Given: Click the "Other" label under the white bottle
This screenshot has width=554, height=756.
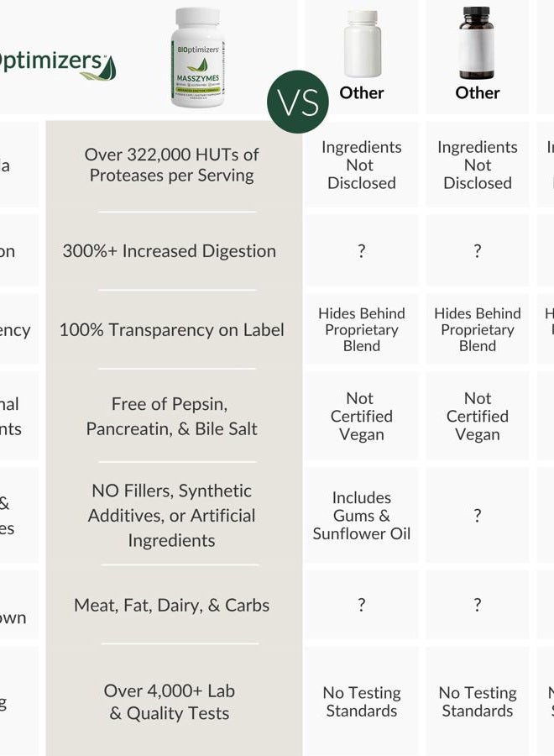Looking at the screenshot, I should (x=362, y=92).
